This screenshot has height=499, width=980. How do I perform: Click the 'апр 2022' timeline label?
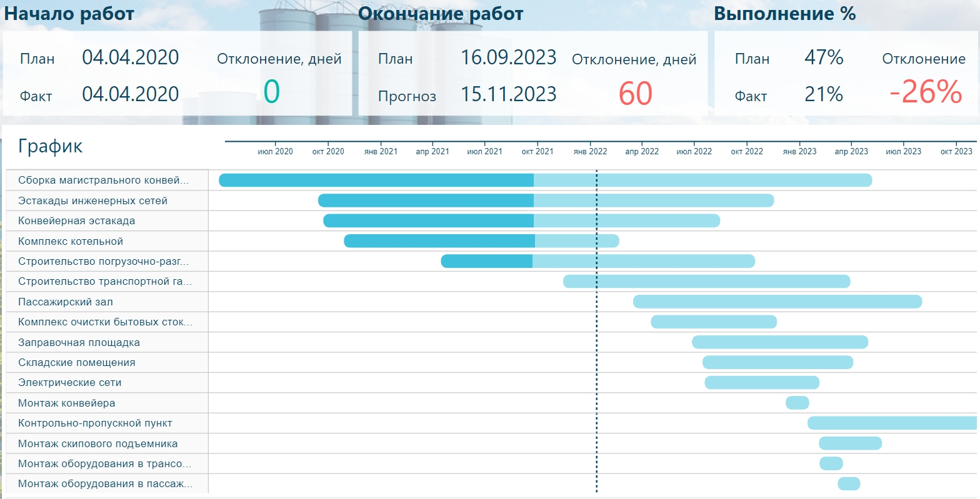(x=642, y=152)
